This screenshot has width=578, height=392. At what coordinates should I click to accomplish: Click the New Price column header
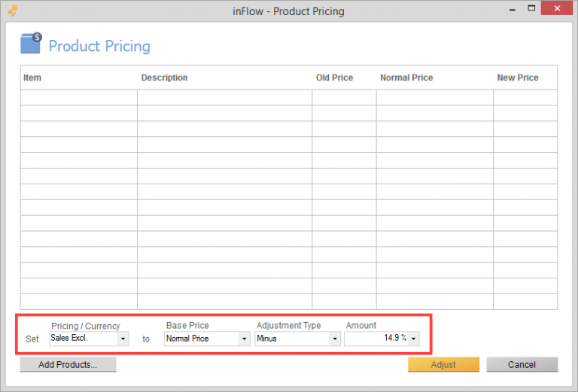coord(518,78)
